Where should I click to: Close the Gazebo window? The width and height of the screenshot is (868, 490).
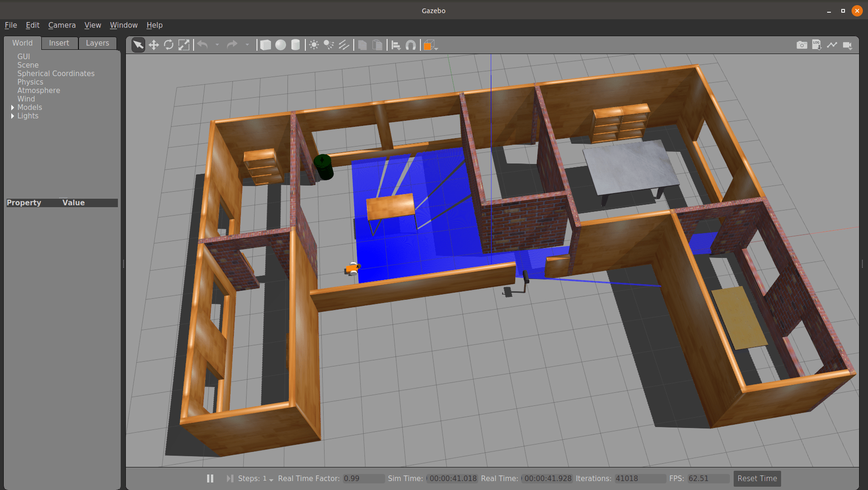pos(857,11)
